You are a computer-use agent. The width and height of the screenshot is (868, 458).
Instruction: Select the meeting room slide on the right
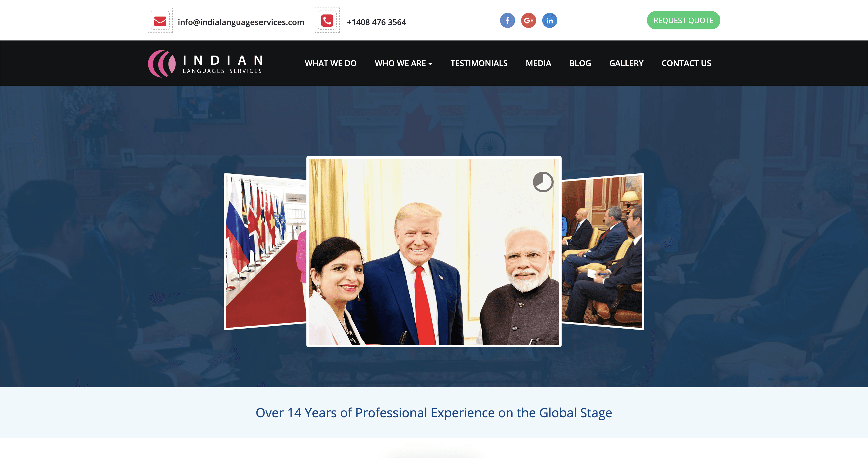[x=603, y=252]
